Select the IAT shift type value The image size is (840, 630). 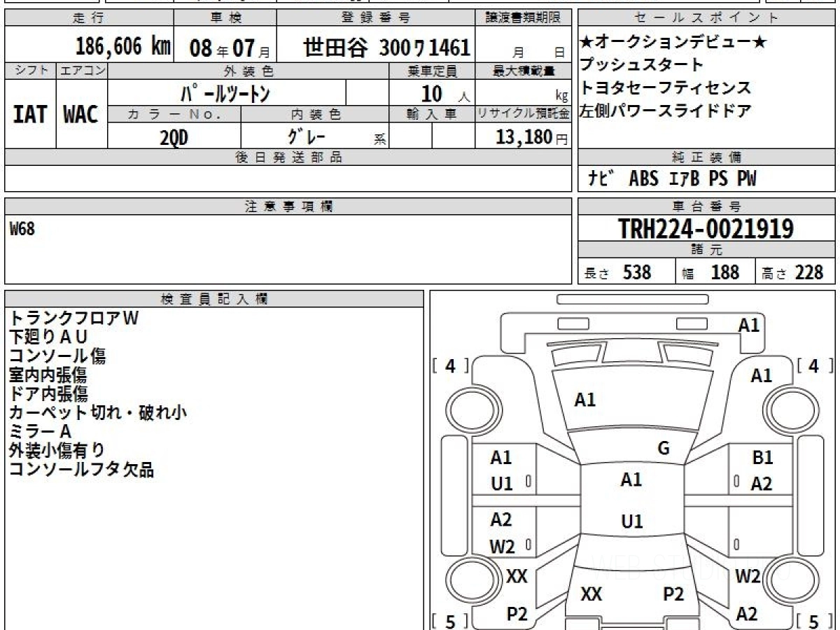(30, 114)
